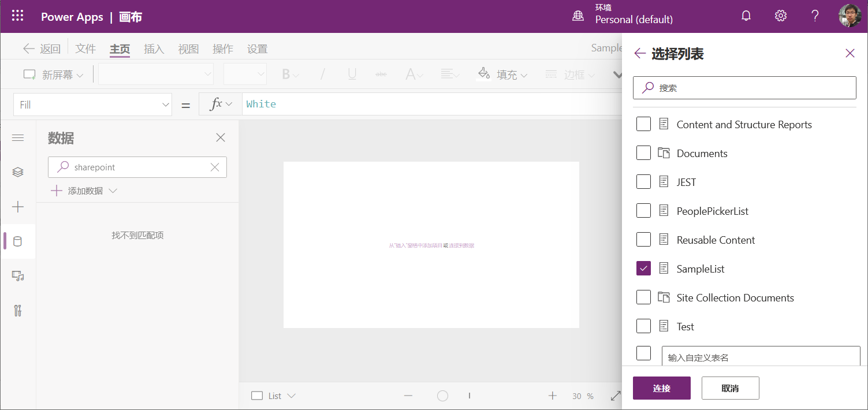The height and width of the screenshot is (410, 868).
Task: Check the custom table name checkbox
Action: (x=643, y=353)
